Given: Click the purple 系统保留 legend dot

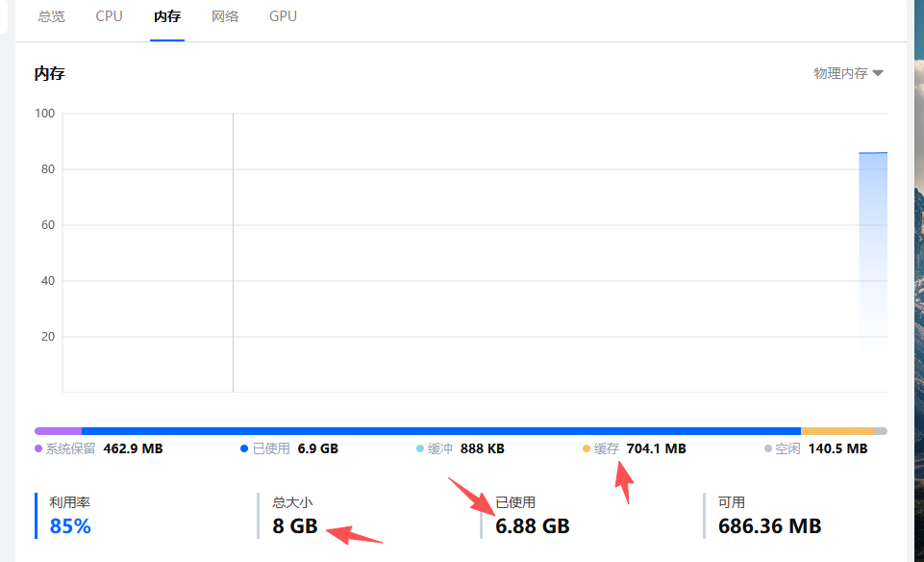Looking at the screenshot, I should point(38,448).
